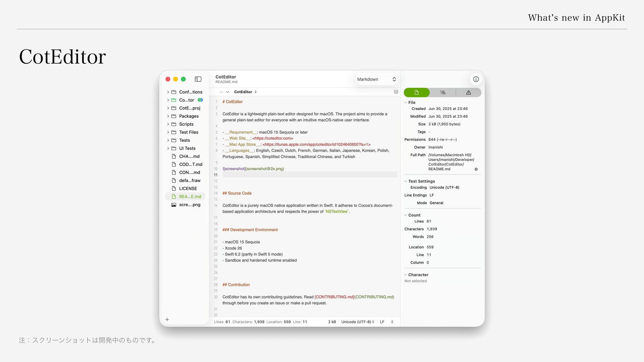644x362 pixels.
Task: Click the Location: 559 status entry
Action: click(x=278, y=322)
